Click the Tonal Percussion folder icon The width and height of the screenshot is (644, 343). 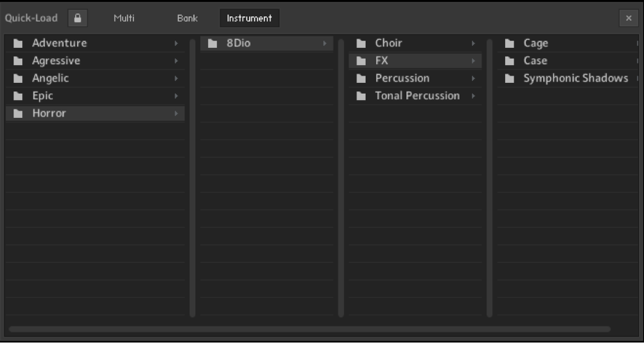click(x=361, y=96)
